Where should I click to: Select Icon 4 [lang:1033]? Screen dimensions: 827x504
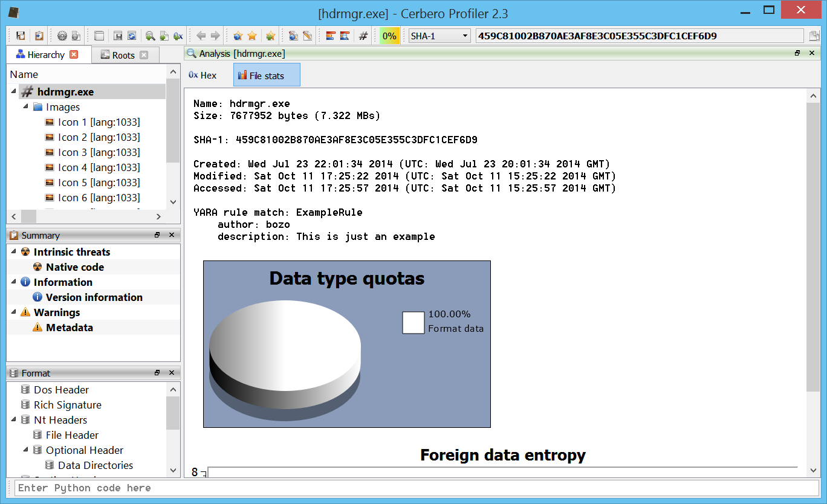[x=99, y=167]
